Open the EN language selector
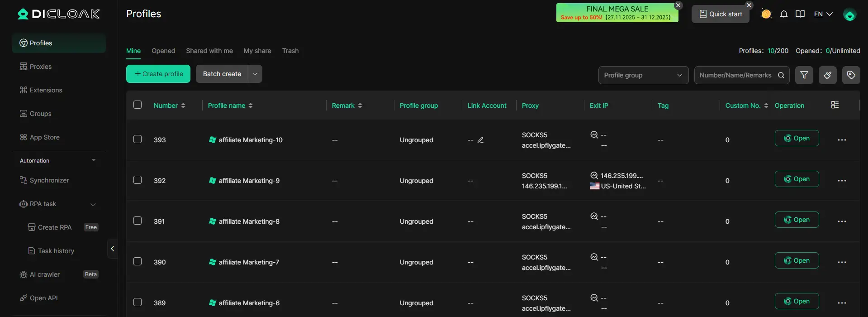Image resolution: width=868 pixels, height=317 pixels. click(x=823, y=14)
